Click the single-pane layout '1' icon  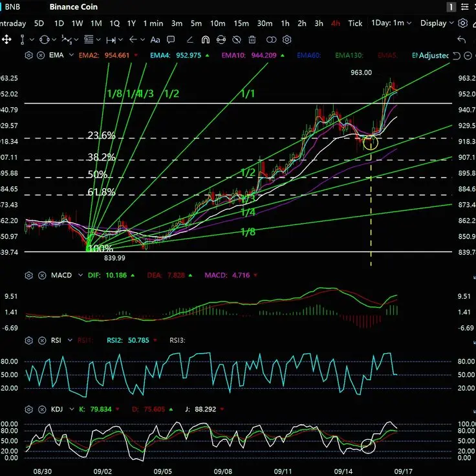point(451,6)
